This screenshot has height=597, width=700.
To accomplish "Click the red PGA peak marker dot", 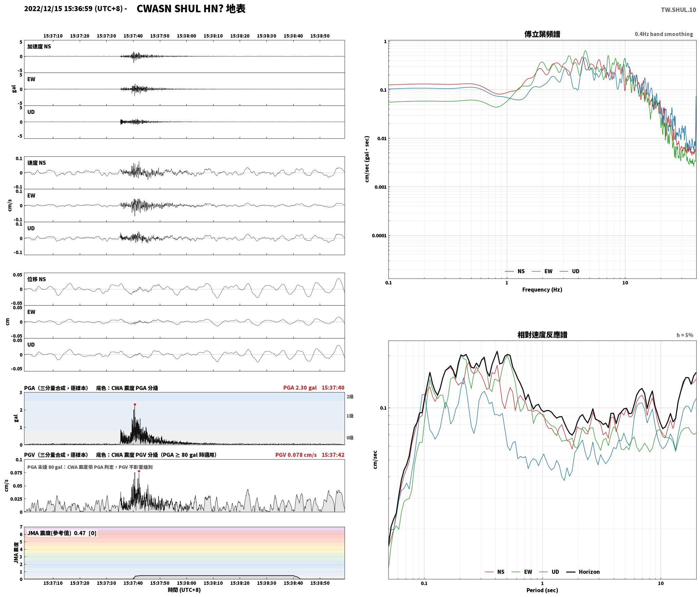I will click(135, 404).
